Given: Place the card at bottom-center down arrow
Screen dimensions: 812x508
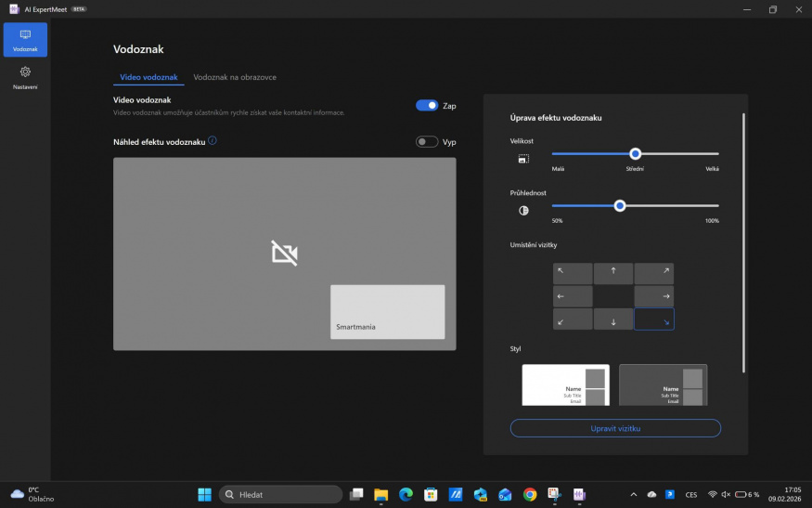Looking at the screenshot, I should pyautogui.click(x=612, y=319).
